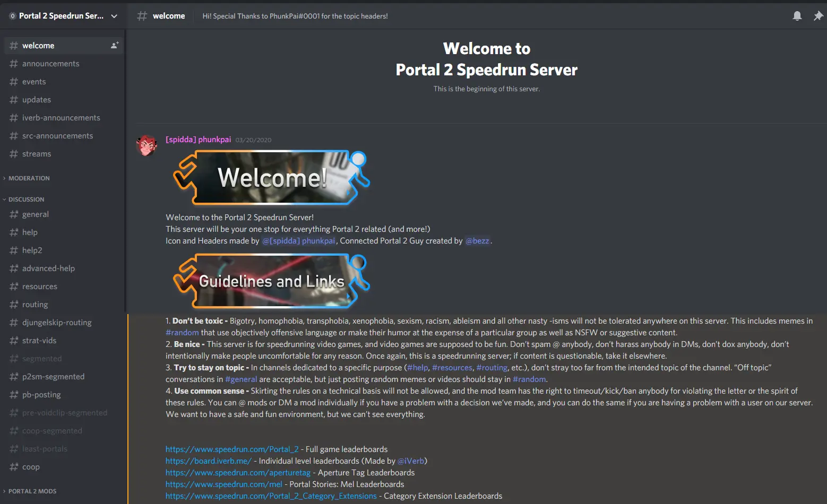Open the #djungelskip-routing channel

pos(57,322)
